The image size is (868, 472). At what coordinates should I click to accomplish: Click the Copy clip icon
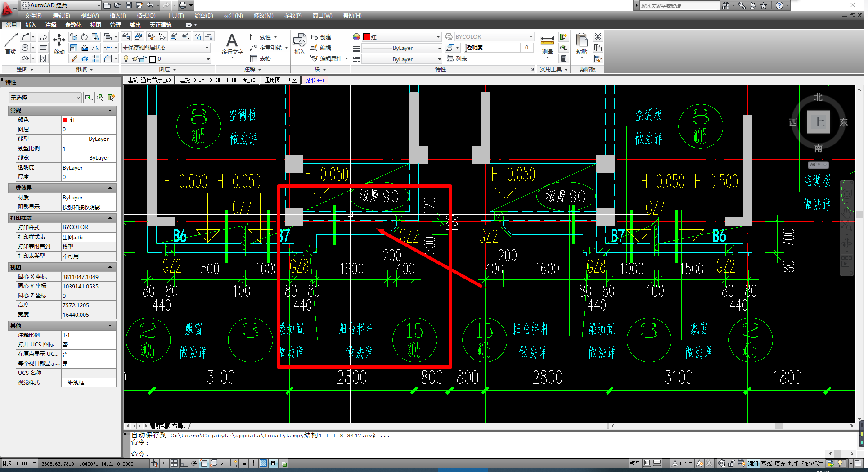pos(598,48)
